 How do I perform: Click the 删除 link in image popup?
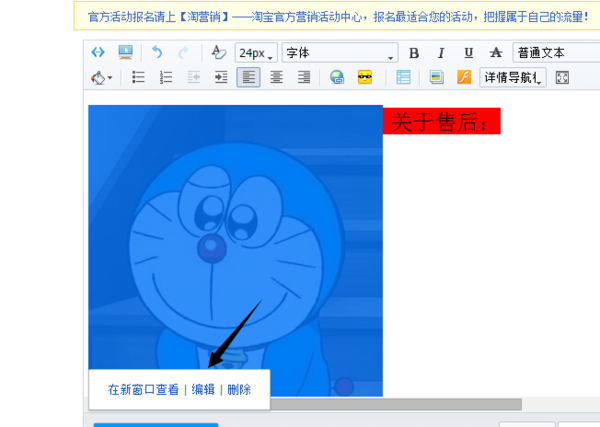239,390
